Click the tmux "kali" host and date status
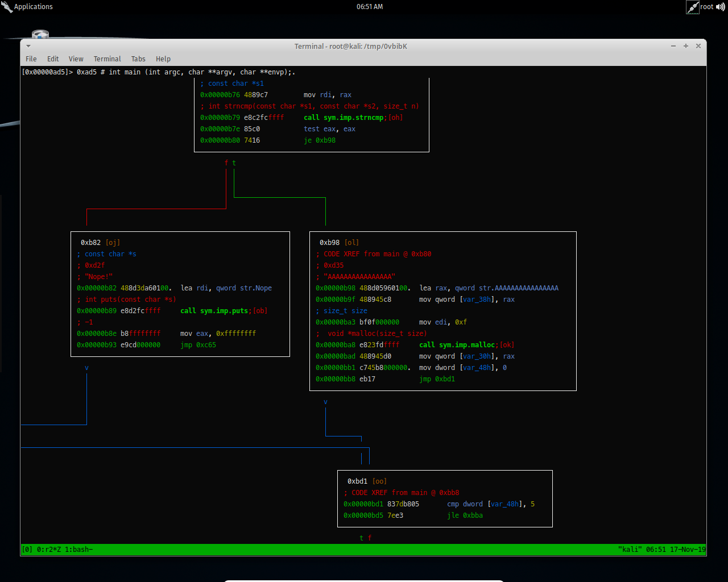Image resolution: width=728 pixels, height=582 pixels. (x=661, y=550)
